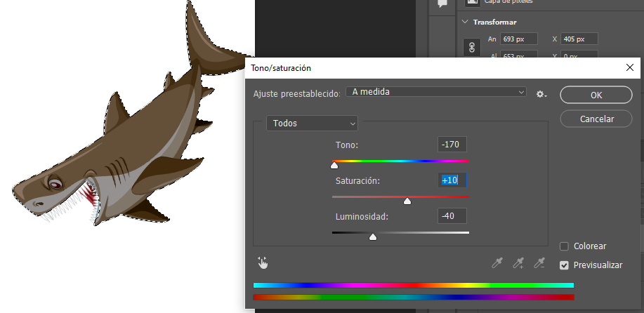Screen dimensions: 644x313
Task: Open the Todos color range dropdown
Action: [312, 124]
